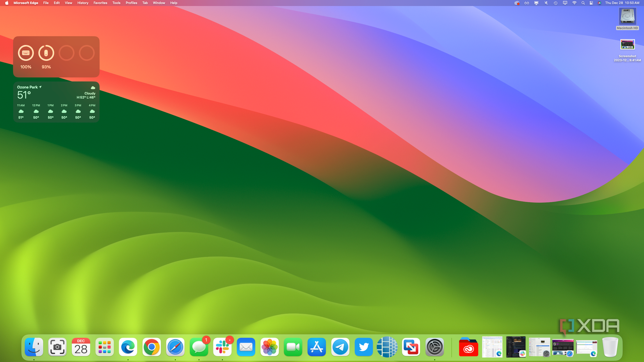Open Launchpad from the dock
The height and width of the screenshot is (362, 644).
(x=105, y=347)
